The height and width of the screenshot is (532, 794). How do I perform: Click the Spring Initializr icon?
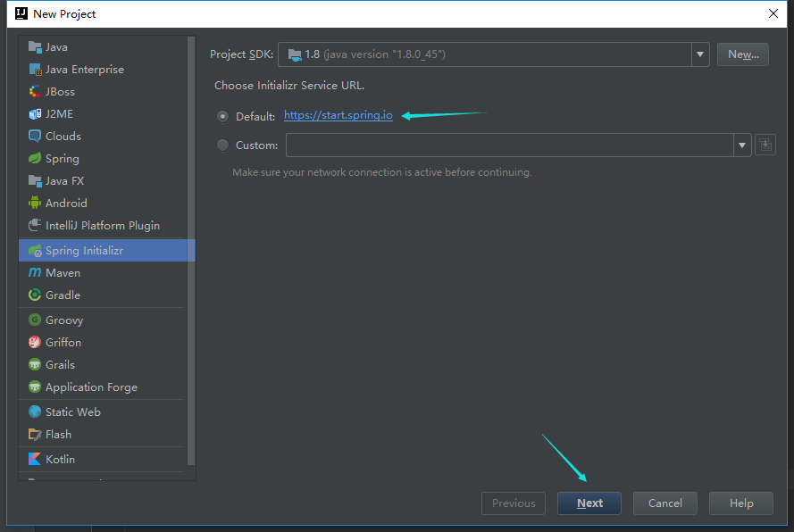pos(35,251)
